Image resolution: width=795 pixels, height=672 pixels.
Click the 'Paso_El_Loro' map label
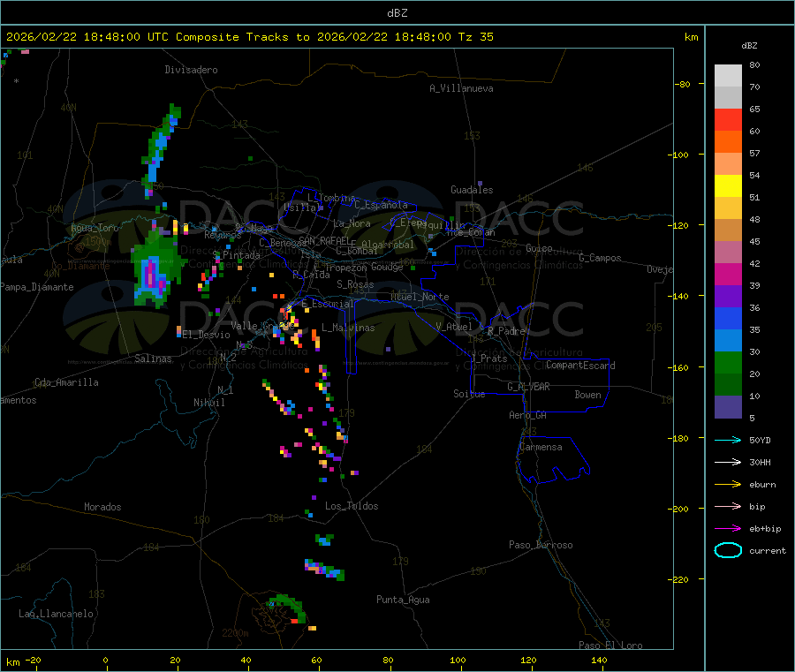[x=610, y=646]
